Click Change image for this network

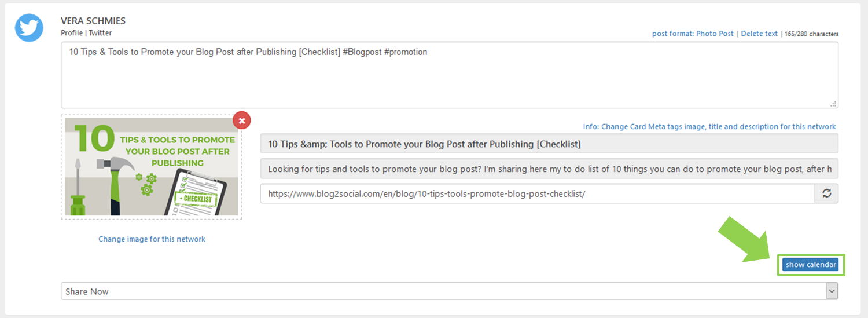(x=152, y=239)
